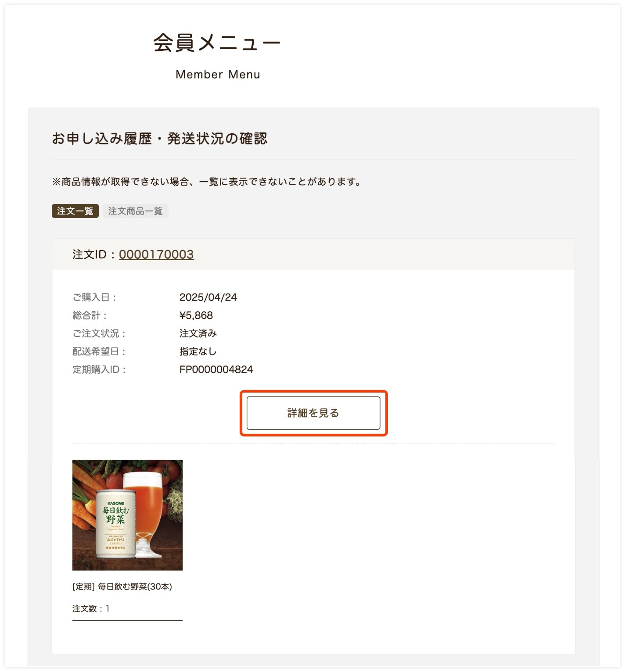
Task: Open the Kagome vegetable juice product image
Action: click(127, 515)
